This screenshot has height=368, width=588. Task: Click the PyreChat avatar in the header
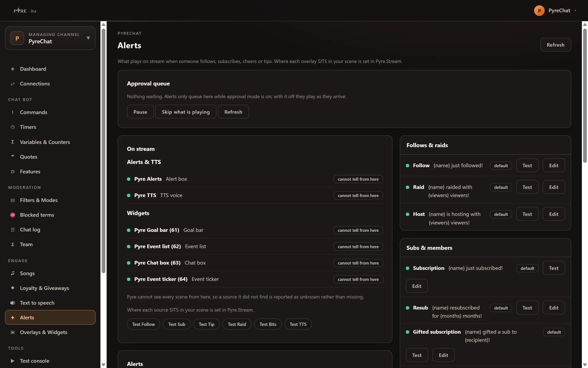(539, 10)
